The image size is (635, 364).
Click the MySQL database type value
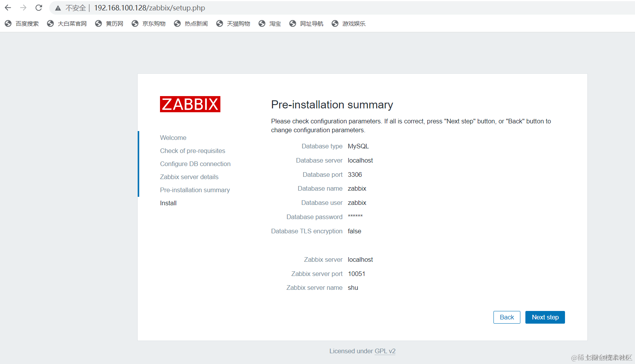tap(358, 146)
